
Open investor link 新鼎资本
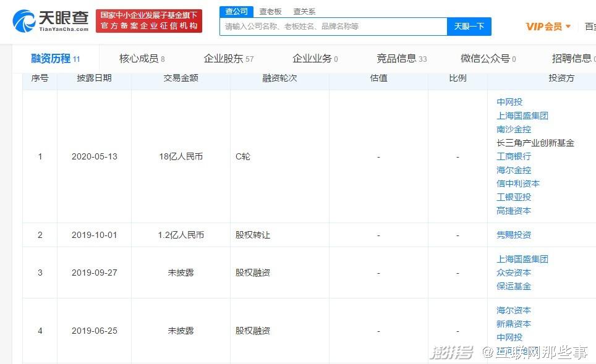pos(514,324)
